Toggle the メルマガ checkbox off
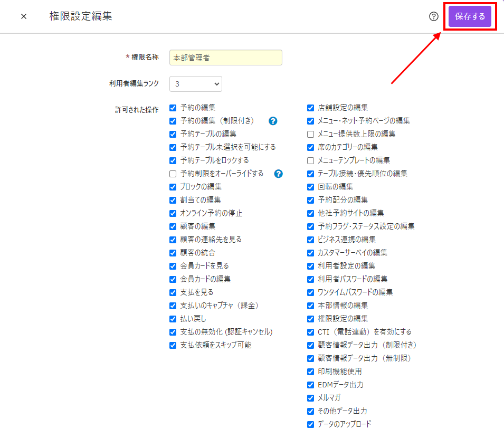The height and width of the screenshot is (438, 504). pos(310,398)
